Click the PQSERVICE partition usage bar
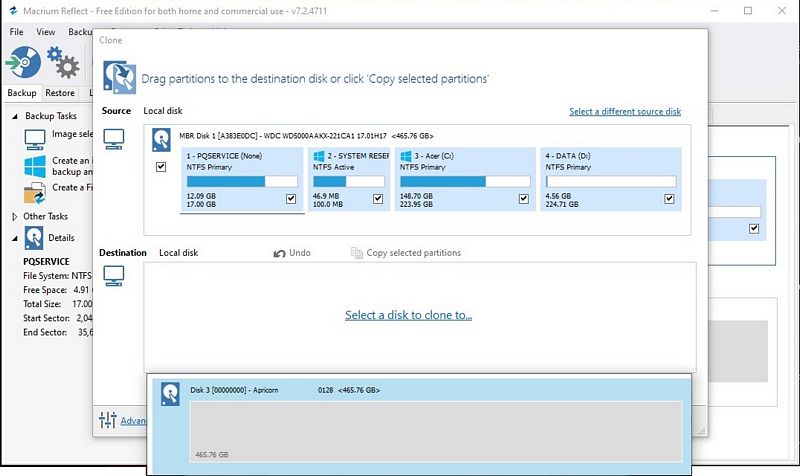The image size is (800, 476). pos(242,182)
